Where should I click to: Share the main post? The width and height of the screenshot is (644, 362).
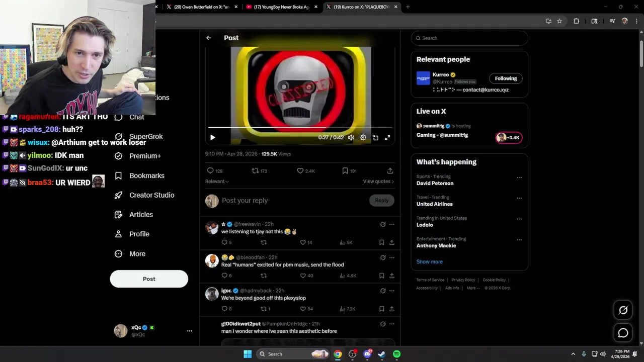(x=390, y=171)
